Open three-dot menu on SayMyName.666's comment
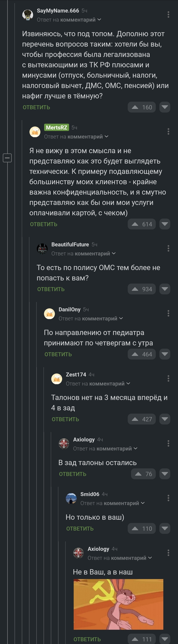The image size is (178, 644). [168, 14]
